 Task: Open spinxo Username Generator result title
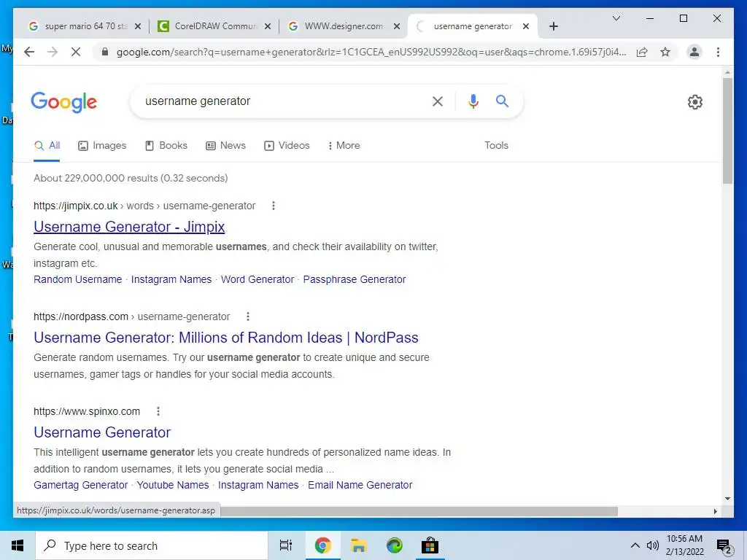(x=102, y=432)
